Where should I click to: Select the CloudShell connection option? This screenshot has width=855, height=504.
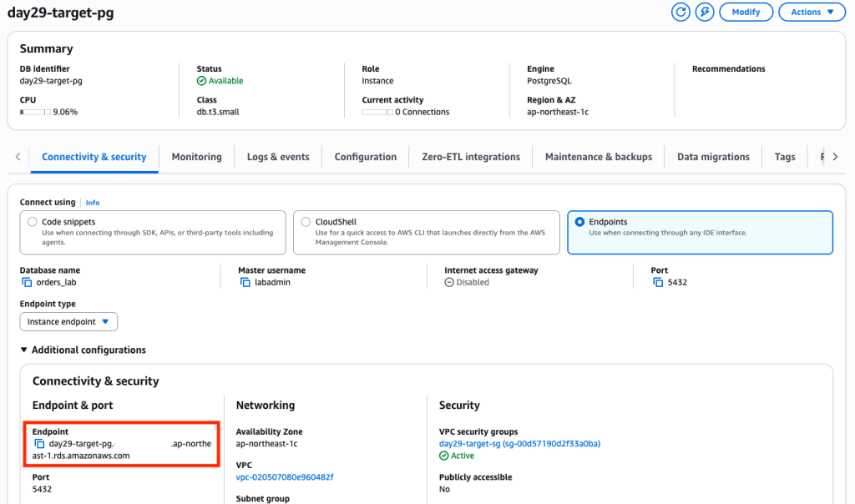click(x=306, y=222)
